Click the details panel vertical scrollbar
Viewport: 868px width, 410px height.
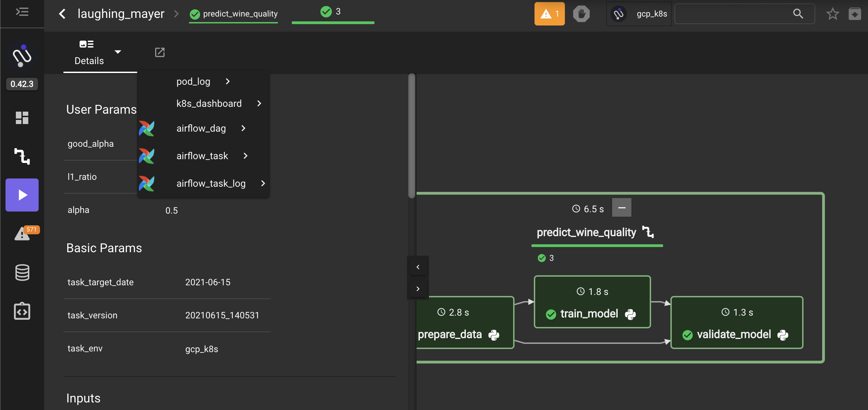(411, 136)
